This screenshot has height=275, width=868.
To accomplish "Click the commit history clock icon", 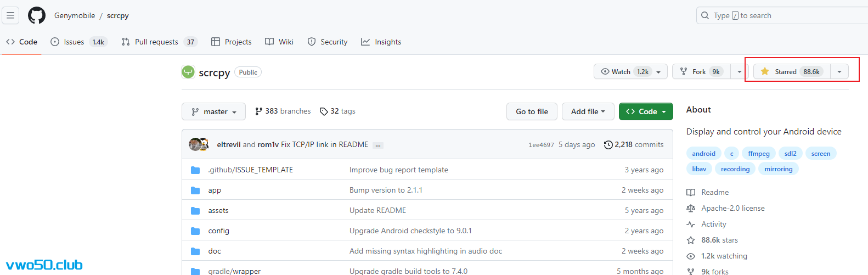I will point(608,145).
